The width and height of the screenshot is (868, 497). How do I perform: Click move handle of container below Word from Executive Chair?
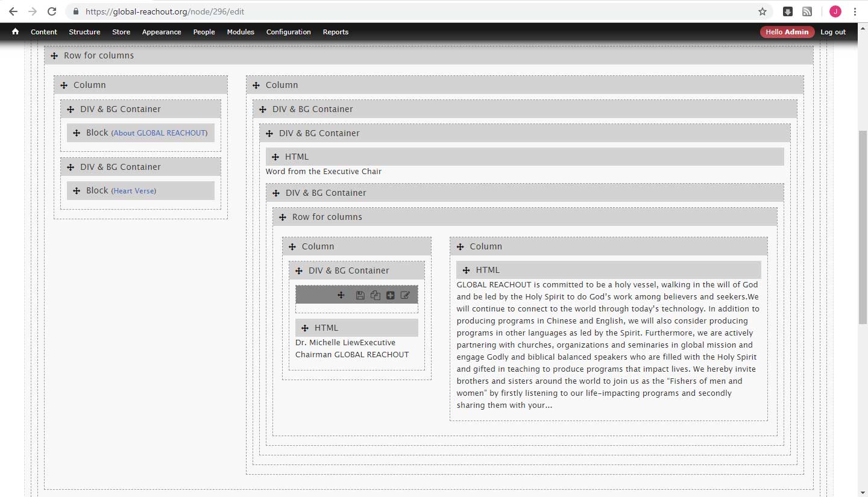[276, 193]
